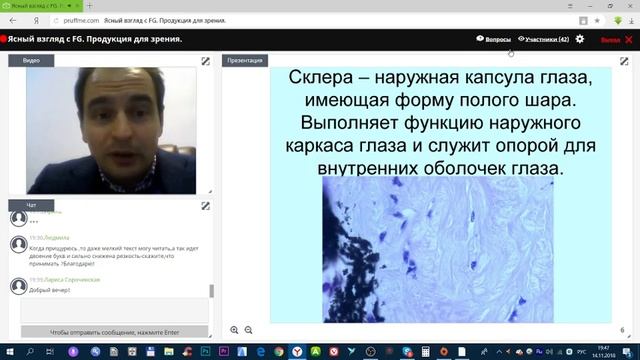Open Windows taskbar search

(x=30, y=351)
